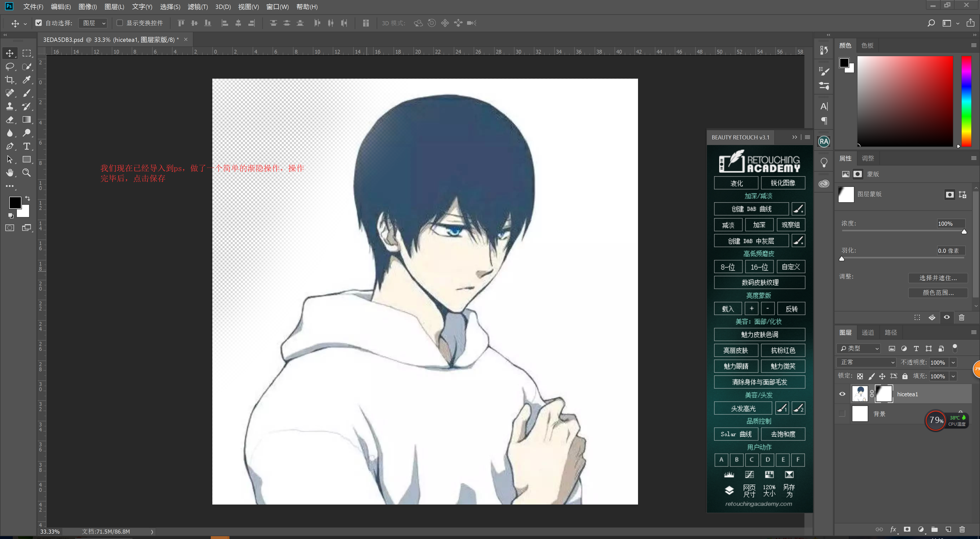Select the Crop tool
The width and height of the screenshot is (980, 539).
[x=9, y=80]
